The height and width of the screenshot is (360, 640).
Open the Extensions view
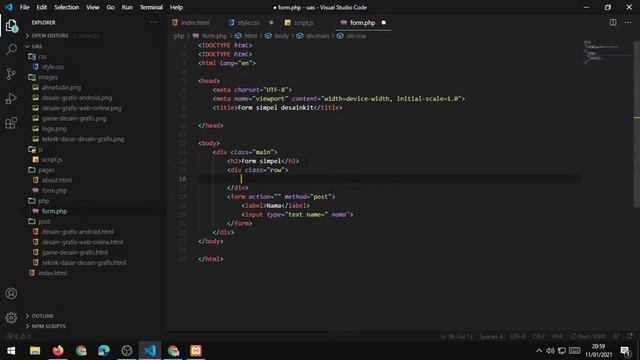tap(11, 123)
